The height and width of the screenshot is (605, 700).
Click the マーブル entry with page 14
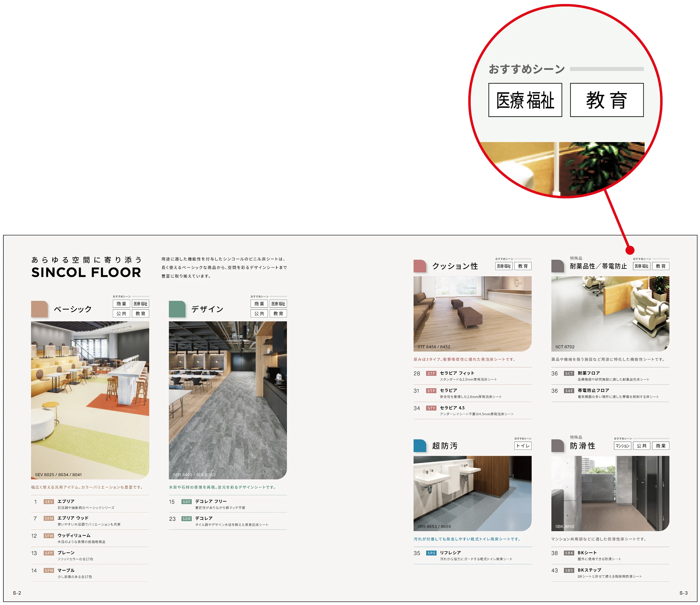tap(66, 571)
